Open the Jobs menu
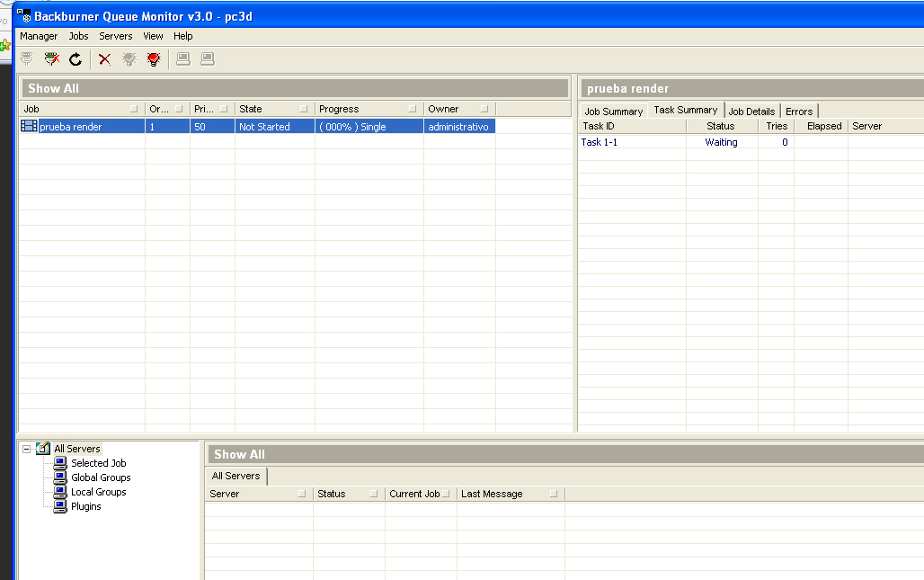The height and width of the screenshot is (580, 924). (x=78, y=36)
